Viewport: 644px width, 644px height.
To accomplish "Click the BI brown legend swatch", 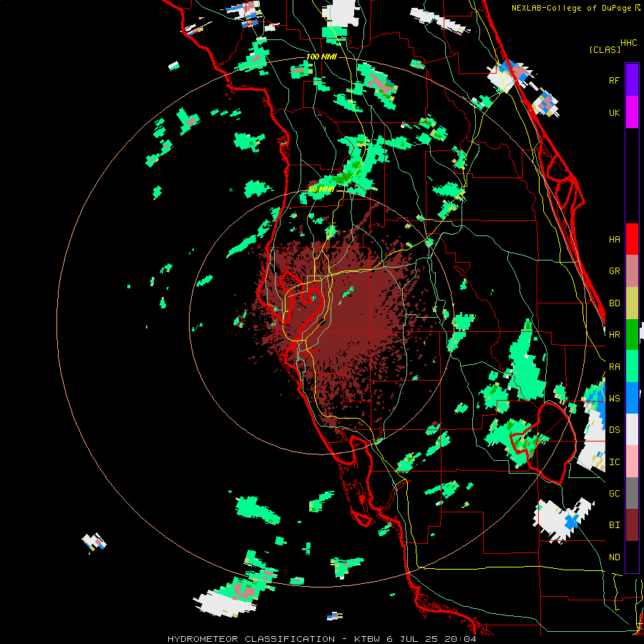I will [632, 525].
